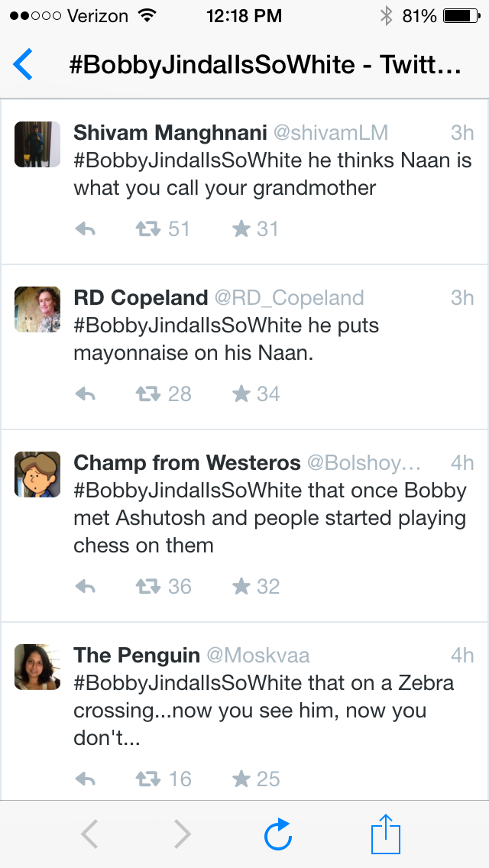The image size is (489, 868).
Task: Reply to Champ from Westeros tweet
Action: click(x=86, y=587)
